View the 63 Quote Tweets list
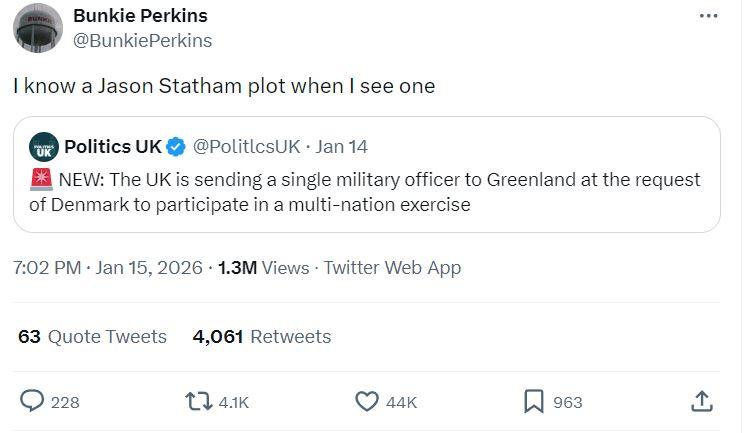The height and width of the screenshot is (433, 745). coord(92,336)
